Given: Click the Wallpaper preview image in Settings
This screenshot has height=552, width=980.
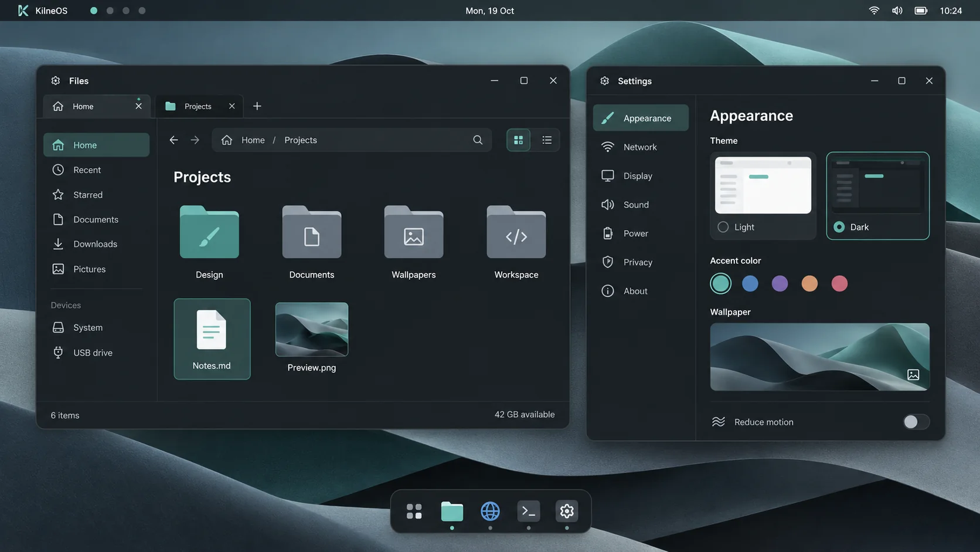Looking at the screenshot, I should (819, 357).
